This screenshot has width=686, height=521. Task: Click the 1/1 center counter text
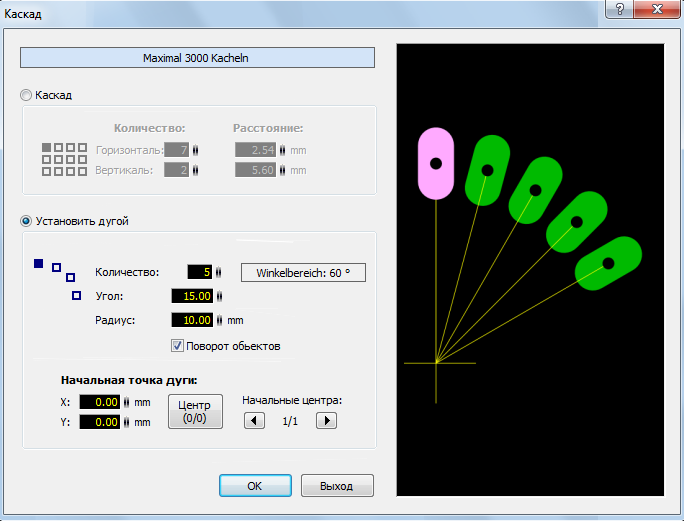point(290,421)
